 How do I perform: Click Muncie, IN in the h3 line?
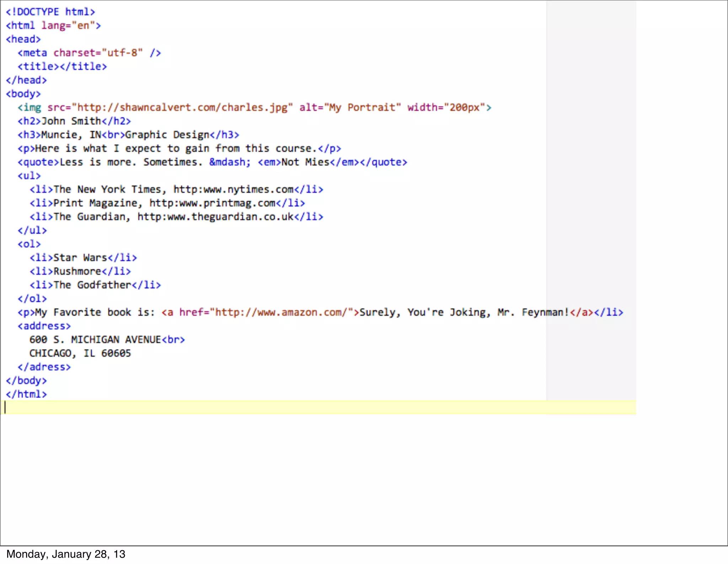pyautogui.click(x=71, y=135)
